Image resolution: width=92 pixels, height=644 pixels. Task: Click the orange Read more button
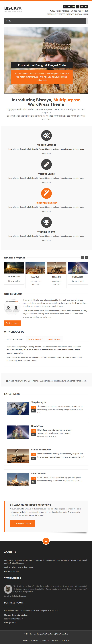point(12,323)
